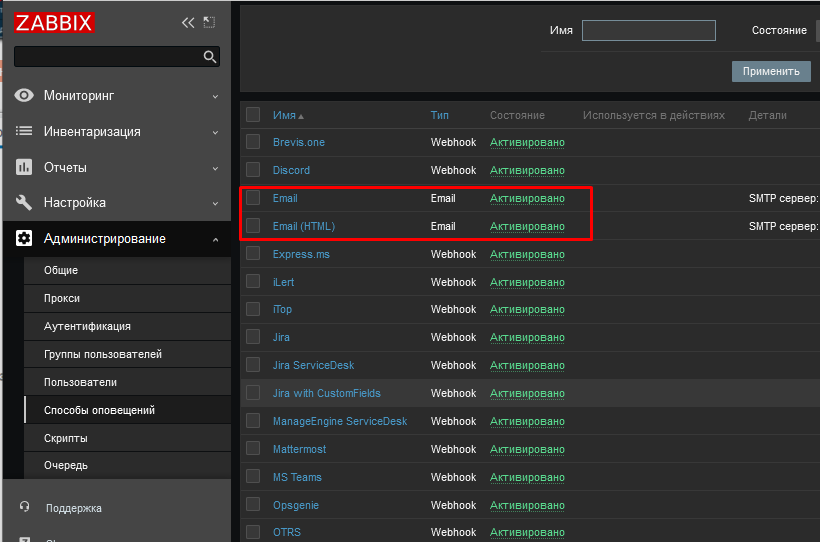Click the Monitoring eye icon
The image size is (820, 542).
(x=25, y=96)
